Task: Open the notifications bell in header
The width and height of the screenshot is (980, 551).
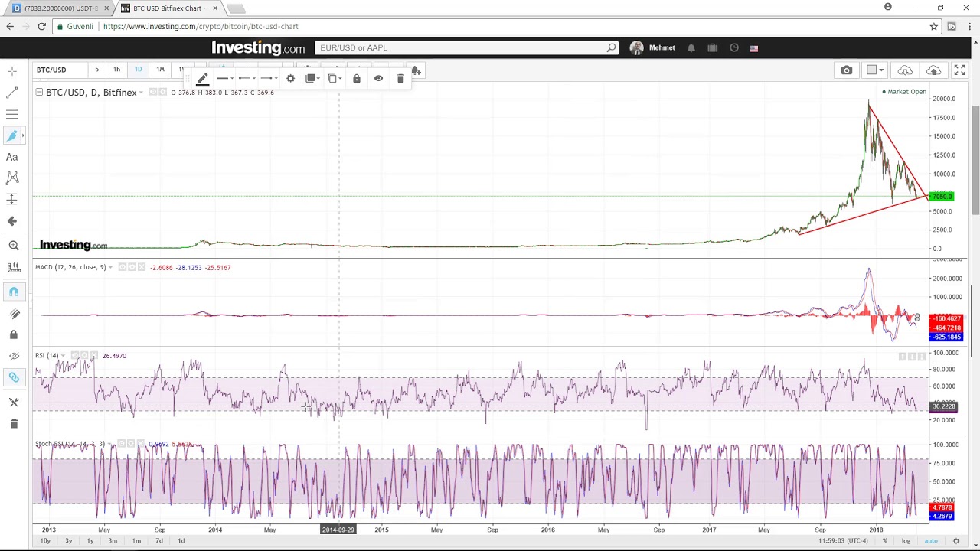Action: pyautogui.click(x=691, y=47)
